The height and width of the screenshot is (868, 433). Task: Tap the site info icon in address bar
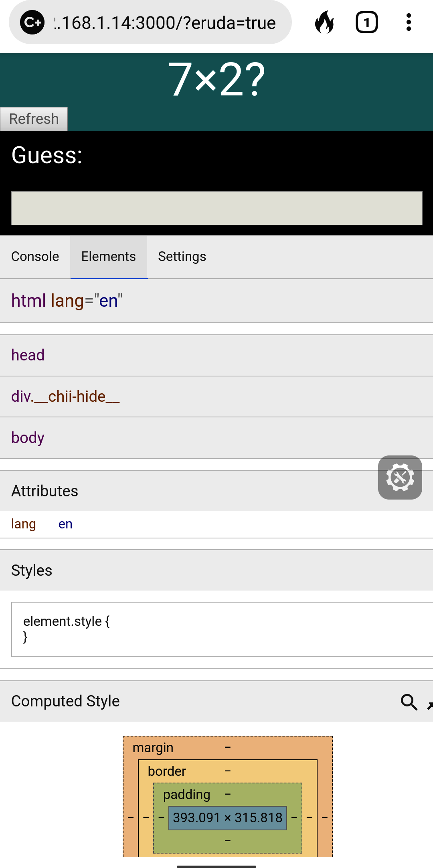pos(32,22)
